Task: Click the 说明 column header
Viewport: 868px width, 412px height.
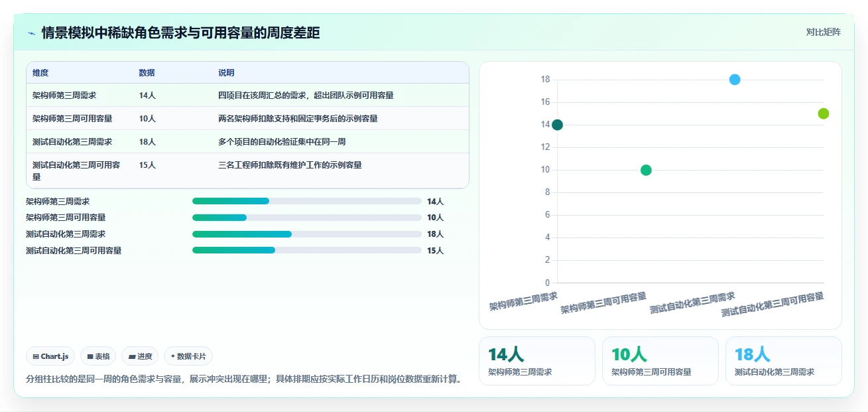Action: pos(226,73)
